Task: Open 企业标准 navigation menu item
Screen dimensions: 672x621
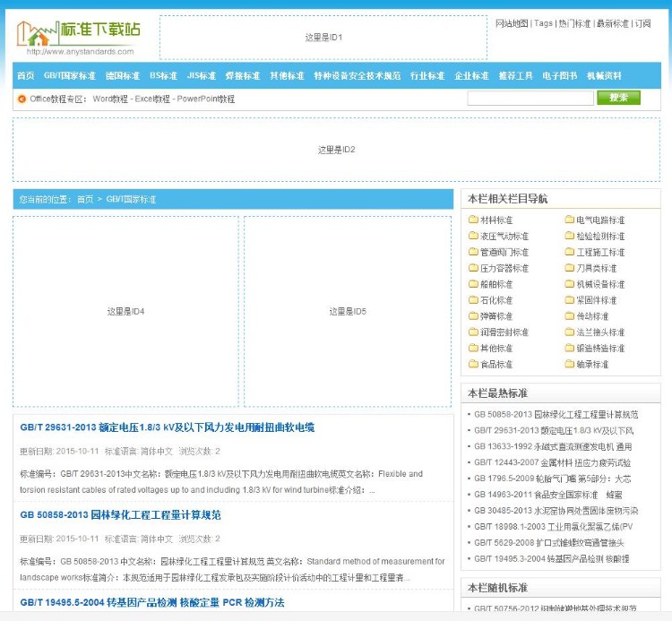Action: [x=471, y=76]
